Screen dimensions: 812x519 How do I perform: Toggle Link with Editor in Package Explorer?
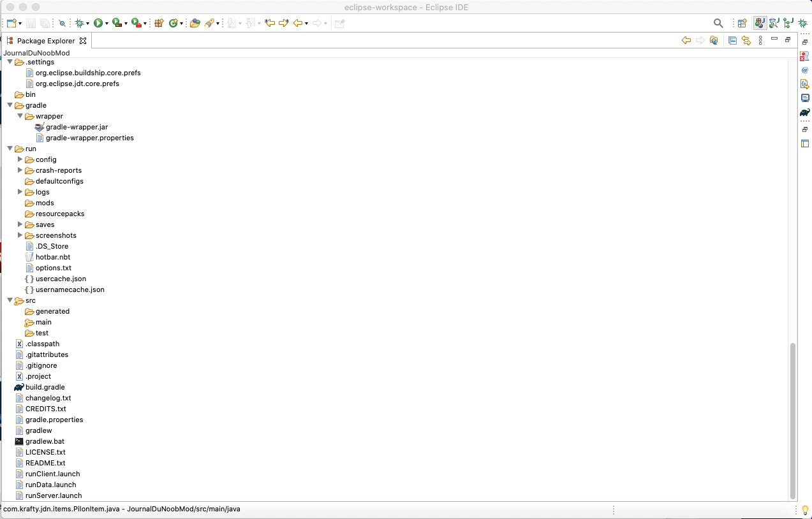pyautogui.click(x=746, y=40)
